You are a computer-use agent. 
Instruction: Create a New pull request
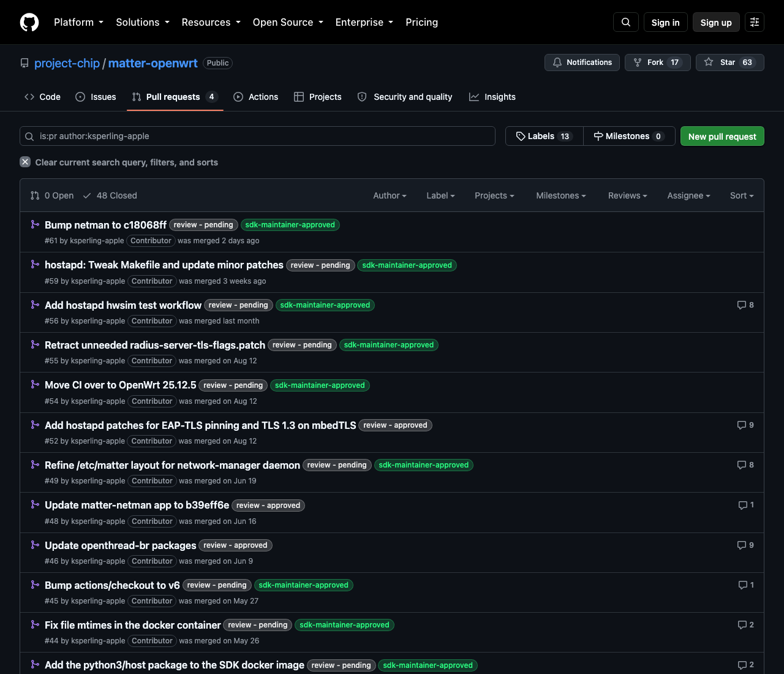pyautogui.click(x=722, y=136)
